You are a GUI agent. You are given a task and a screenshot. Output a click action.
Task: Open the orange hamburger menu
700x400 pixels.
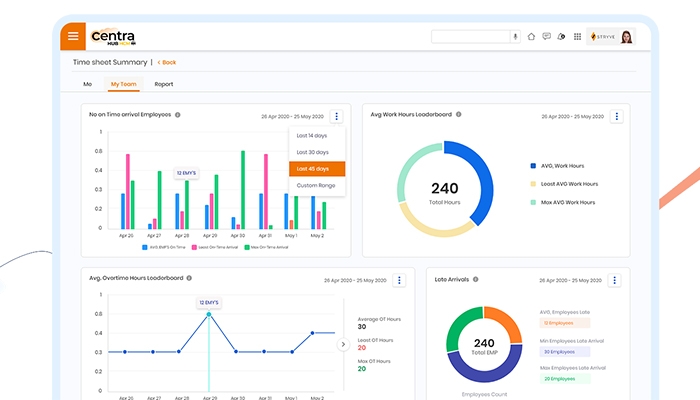(x=73, y=37)
